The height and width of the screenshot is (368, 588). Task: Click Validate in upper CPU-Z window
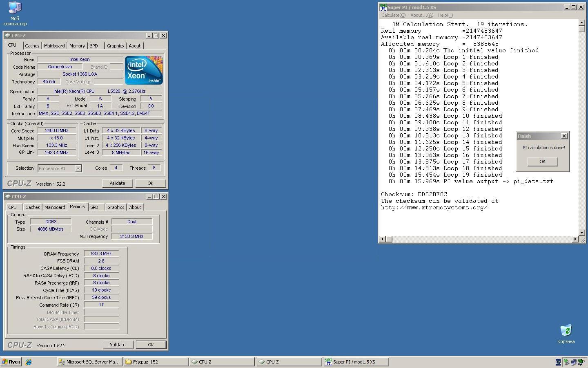pyautogui.click(x=117, y=183)
